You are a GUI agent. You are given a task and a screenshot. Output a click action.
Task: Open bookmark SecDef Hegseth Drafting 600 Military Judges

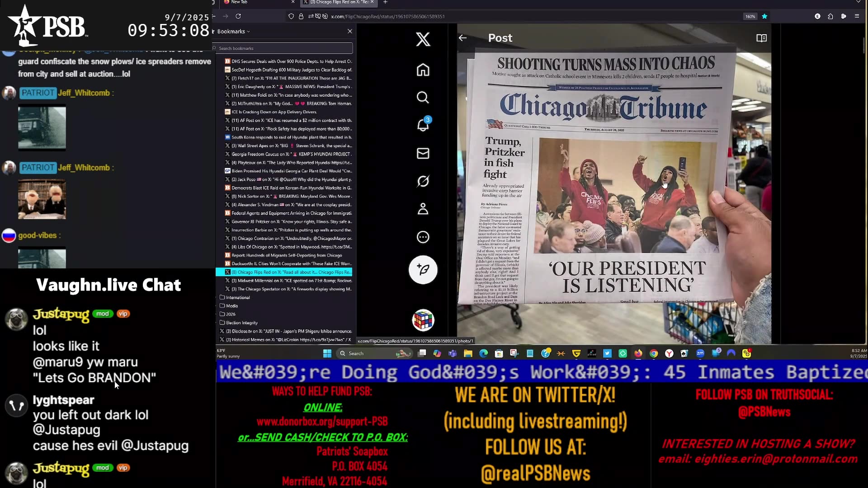point(288,70)
